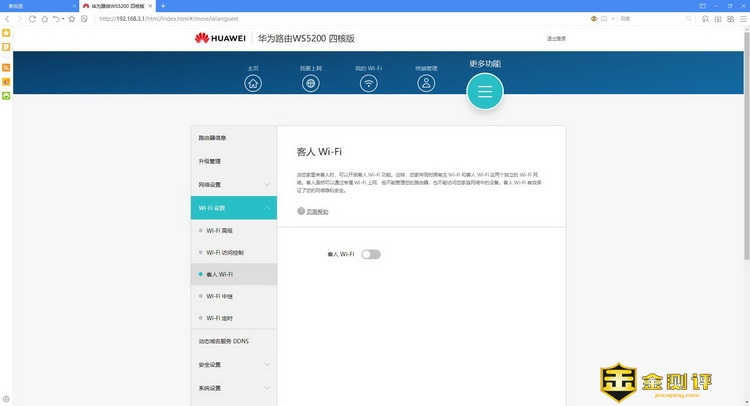Open 终端管理 device management icon
The width and height of the screenshot is (750, 406).
pyautogui.click(x=426, y=83)
